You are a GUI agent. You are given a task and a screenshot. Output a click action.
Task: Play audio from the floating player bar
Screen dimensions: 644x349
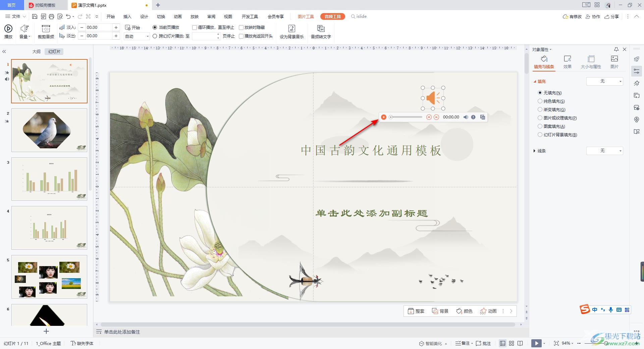pyautogui.click(x=383, y=117)
